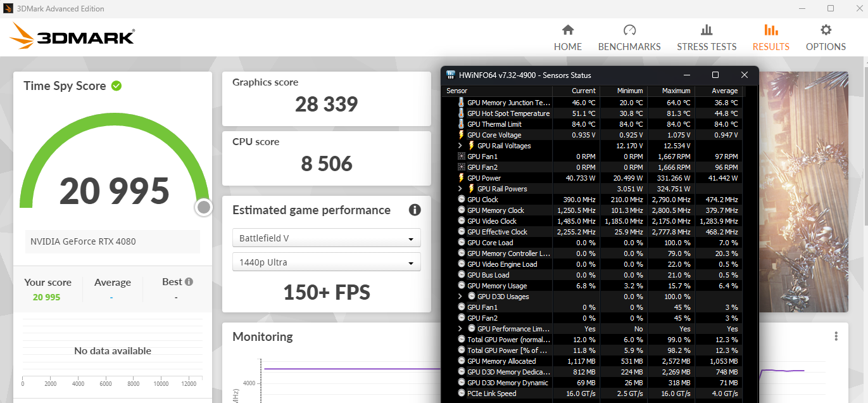Viewport: 868px width, 403px height.
Task: Click the PCIe Link Speed sensor icon
Action: 461,393
